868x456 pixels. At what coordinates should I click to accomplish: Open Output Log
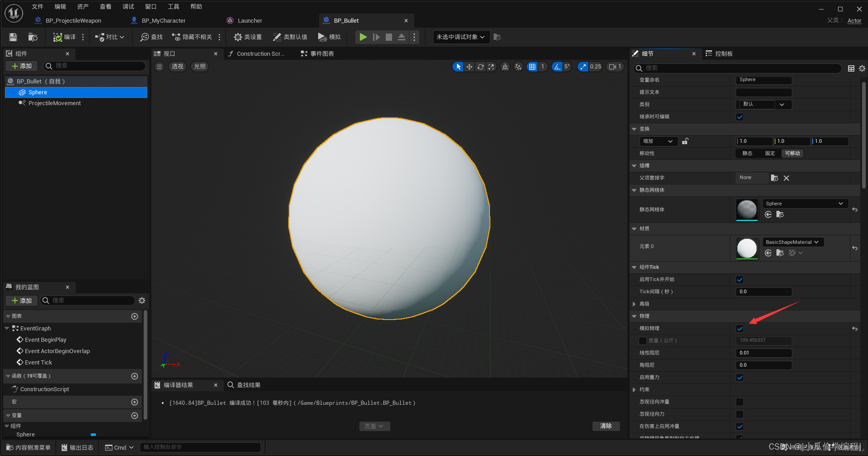(77, 447)
